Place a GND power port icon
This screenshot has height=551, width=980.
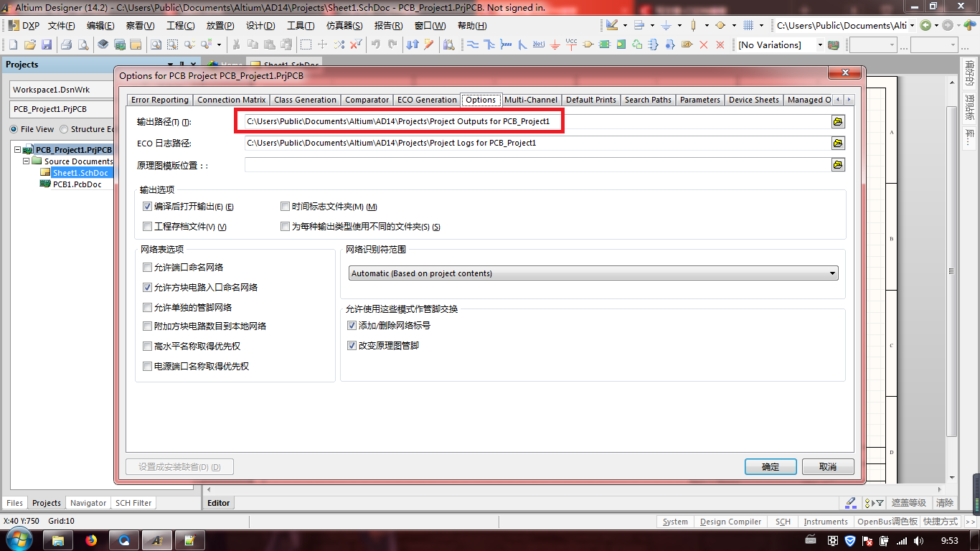555,44
